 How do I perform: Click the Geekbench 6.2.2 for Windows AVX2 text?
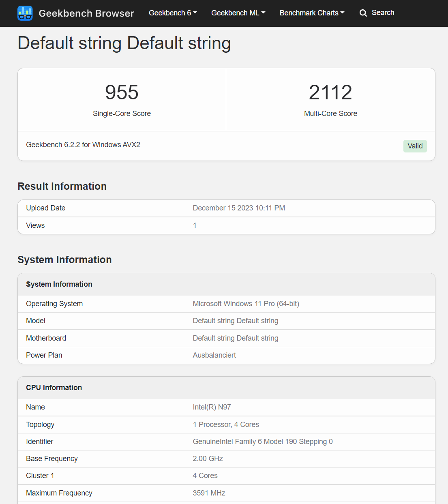coord(83,145)
